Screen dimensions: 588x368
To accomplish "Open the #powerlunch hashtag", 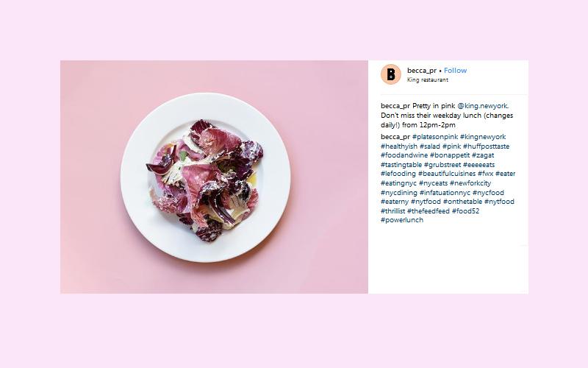I will (x=402, y=220).
